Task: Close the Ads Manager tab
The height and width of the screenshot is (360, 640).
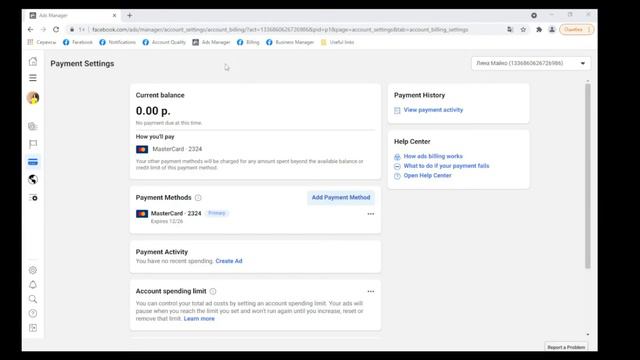Action: (114, 16)
